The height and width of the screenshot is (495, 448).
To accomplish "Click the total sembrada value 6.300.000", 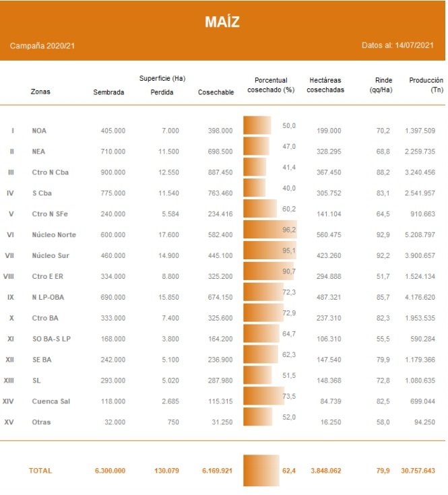I will (x=110, y=471).
